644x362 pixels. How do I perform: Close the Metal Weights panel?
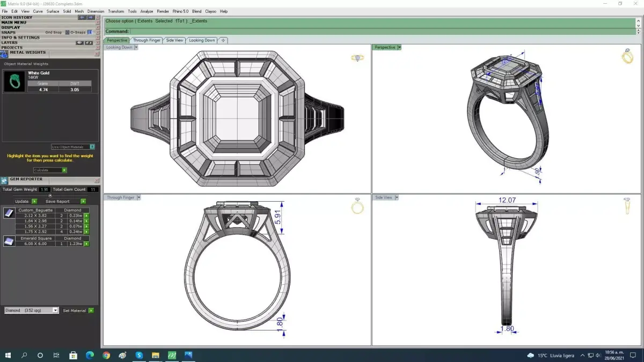pos(97,54)
